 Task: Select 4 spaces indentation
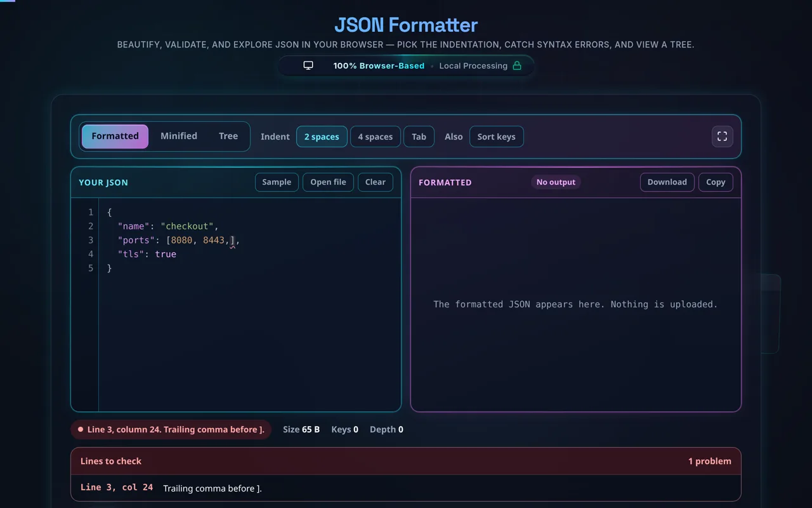pos(376,137)
